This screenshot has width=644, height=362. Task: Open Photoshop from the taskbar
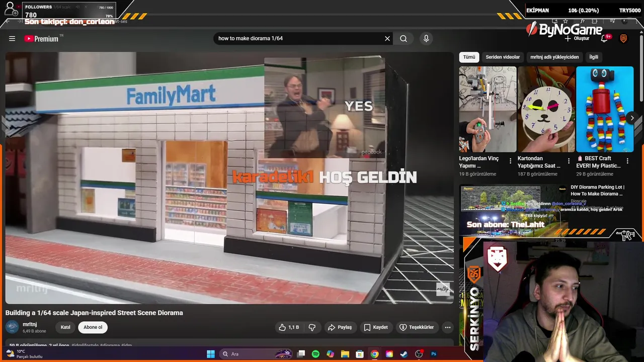point(434,354)
